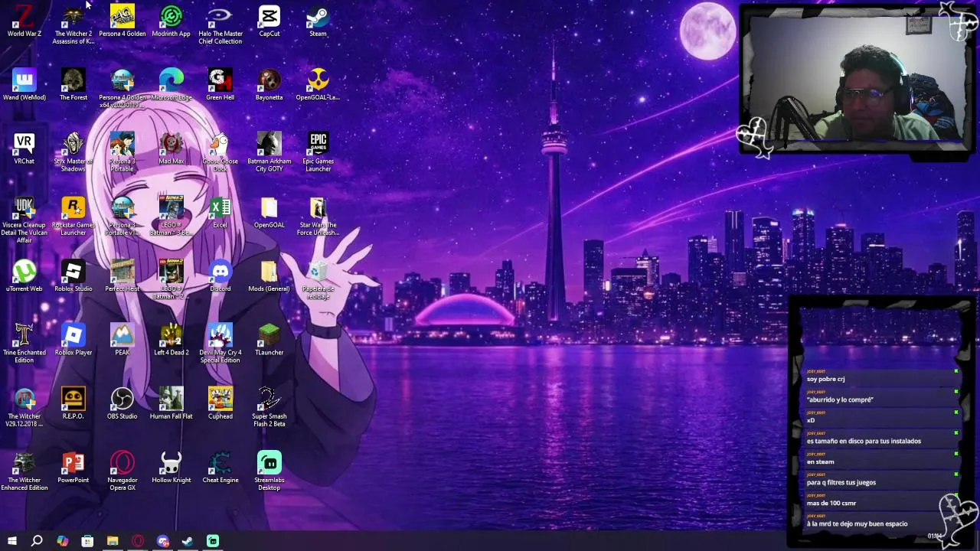Screen dimensions: 980x551
Task: Open Super Smash Flash 2 Beta icon
Action: click(x=269, y=407)
